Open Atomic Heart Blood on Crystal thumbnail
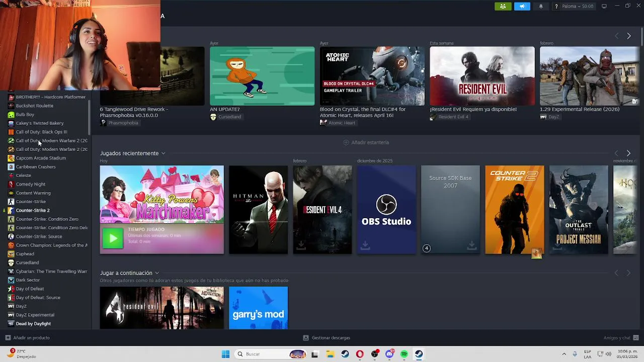Viewport: 644px width, 362px height. [372, 76]
